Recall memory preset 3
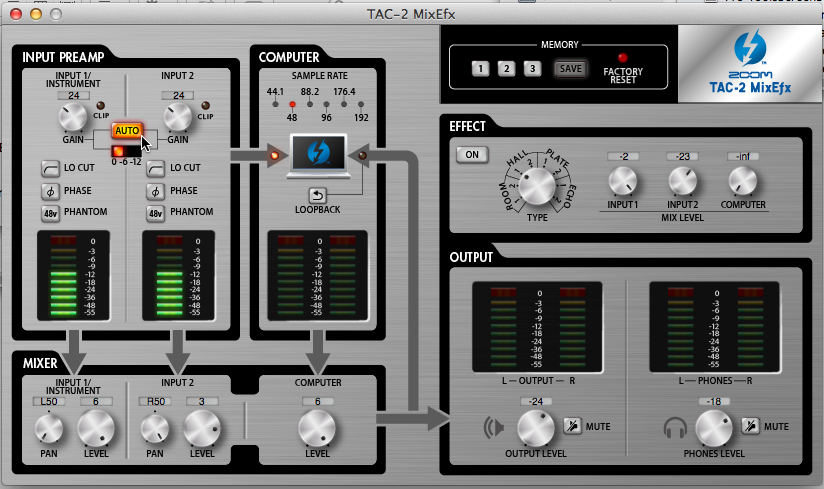This screenshot has width=824, height=489. pyautogui.click(x=532, y=68)
